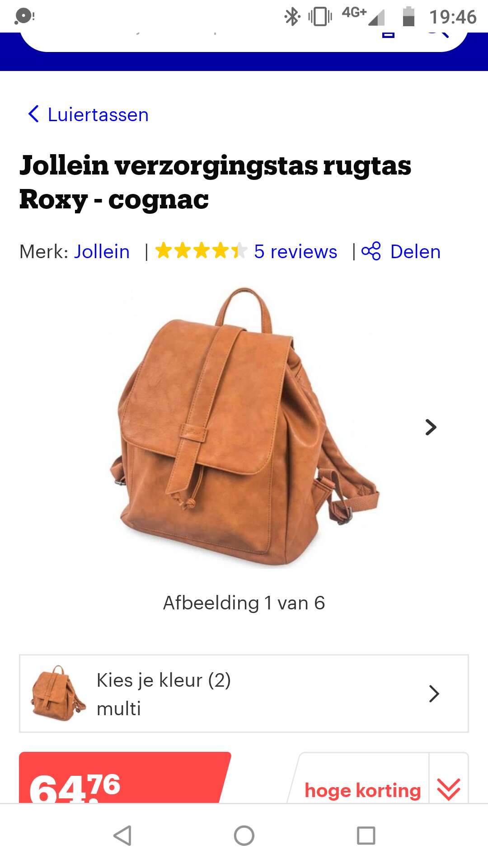Screen dimensions: 488x868
Task: Open the Luiertassen category link
Action: (x=98, y=115)
